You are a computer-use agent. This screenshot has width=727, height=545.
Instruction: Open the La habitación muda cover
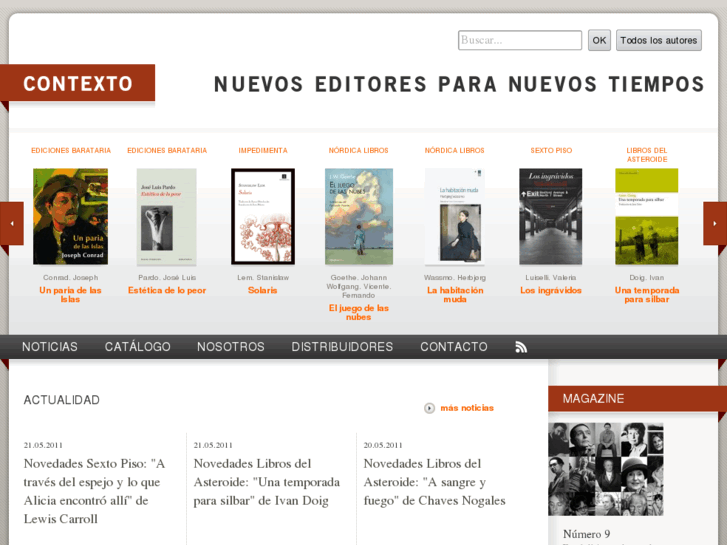point(455,216)
